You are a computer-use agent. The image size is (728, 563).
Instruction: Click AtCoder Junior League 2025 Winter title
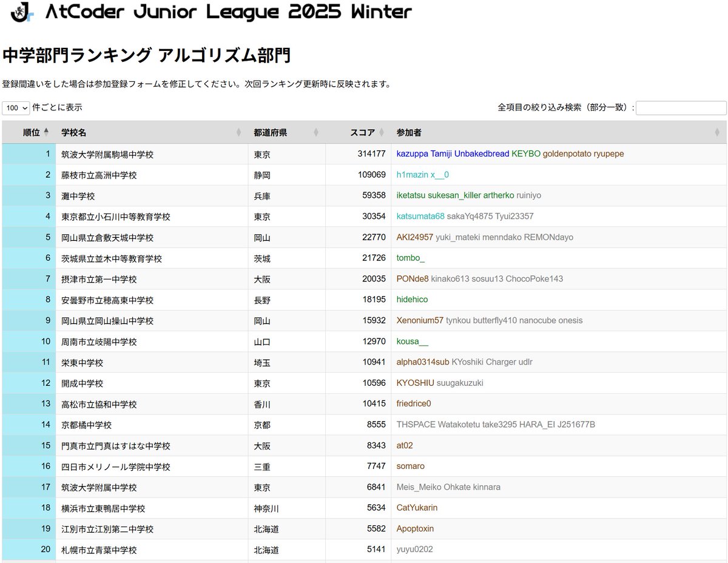tap(229, 12)
